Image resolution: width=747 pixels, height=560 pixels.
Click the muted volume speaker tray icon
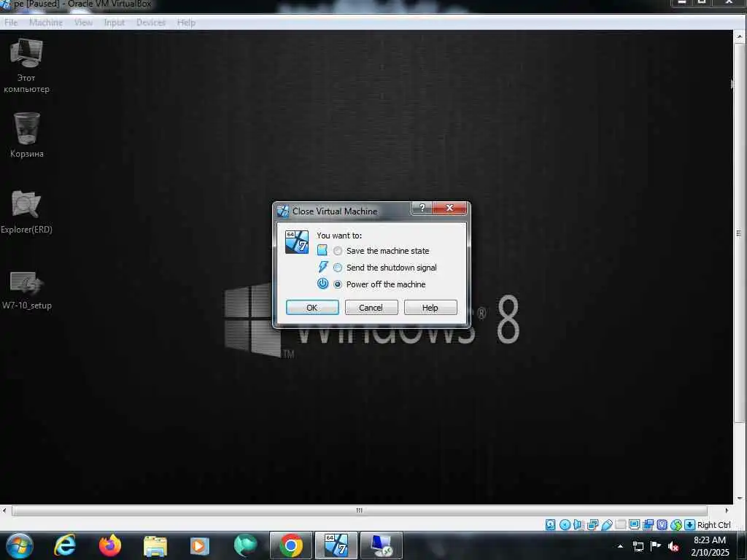[x=673, y=546]
